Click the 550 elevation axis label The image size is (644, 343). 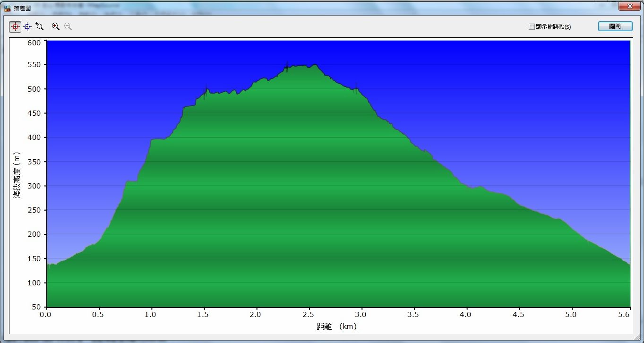[x=35, y=65]
